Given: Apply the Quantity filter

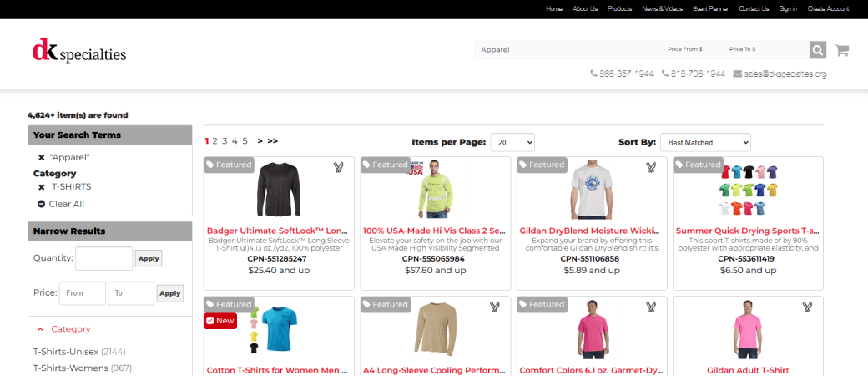Looking at the screenshot, I should (149, 259).
